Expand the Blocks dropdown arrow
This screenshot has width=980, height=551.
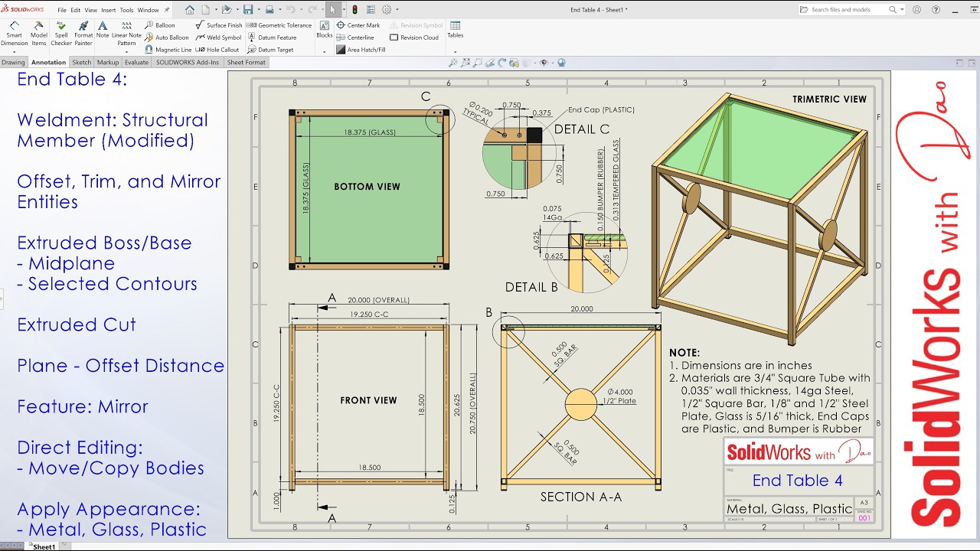(325, 52)
